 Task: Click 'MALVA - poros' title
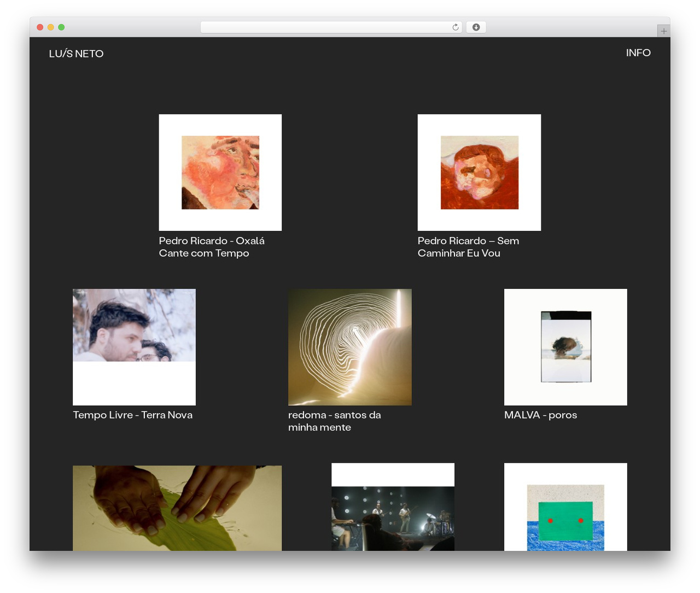coord(540,415)
